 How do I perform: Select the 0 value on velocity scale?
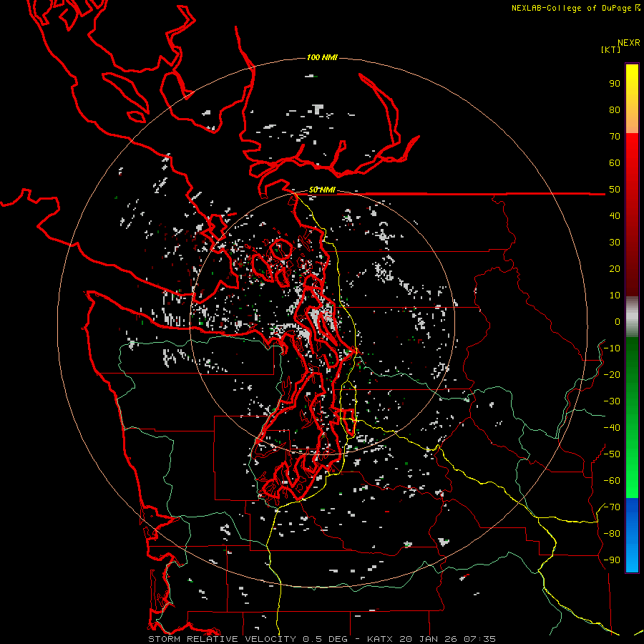point(618,322)
